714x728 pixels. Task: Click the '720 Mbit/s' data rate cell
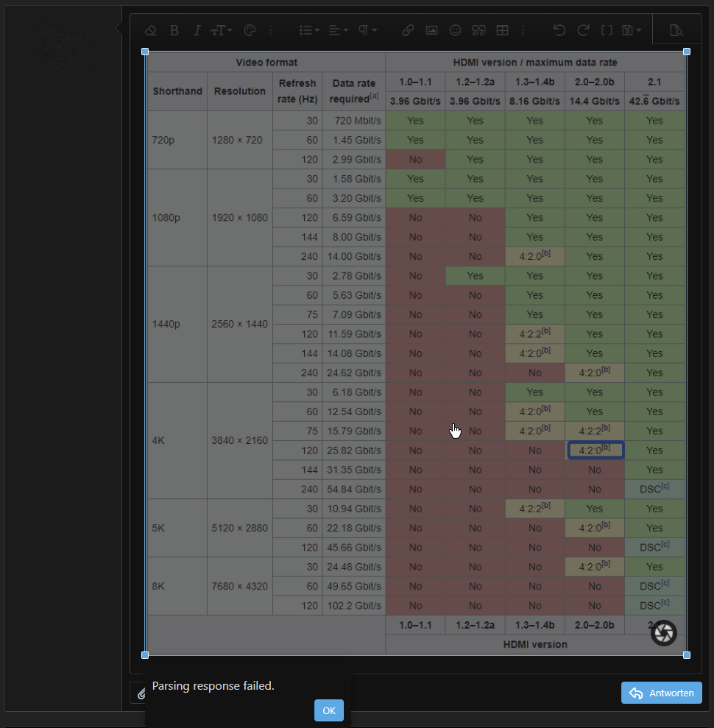pos(354,121)
